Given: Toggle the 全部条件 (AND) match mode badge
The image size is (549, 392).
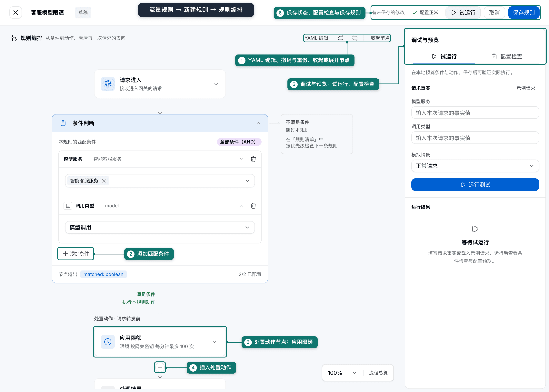Looking at the screenshot, I should point(239,142).
